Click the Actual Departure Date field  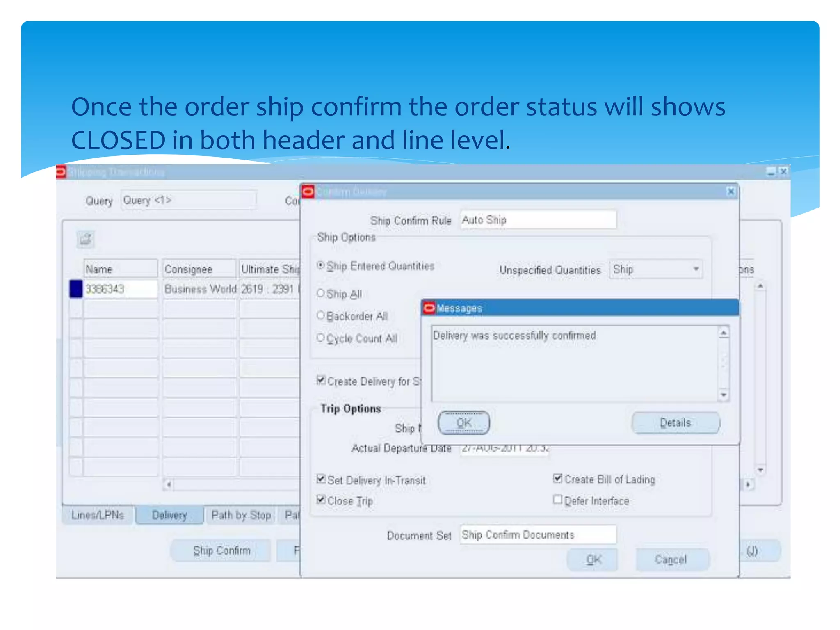coord(504,449)
